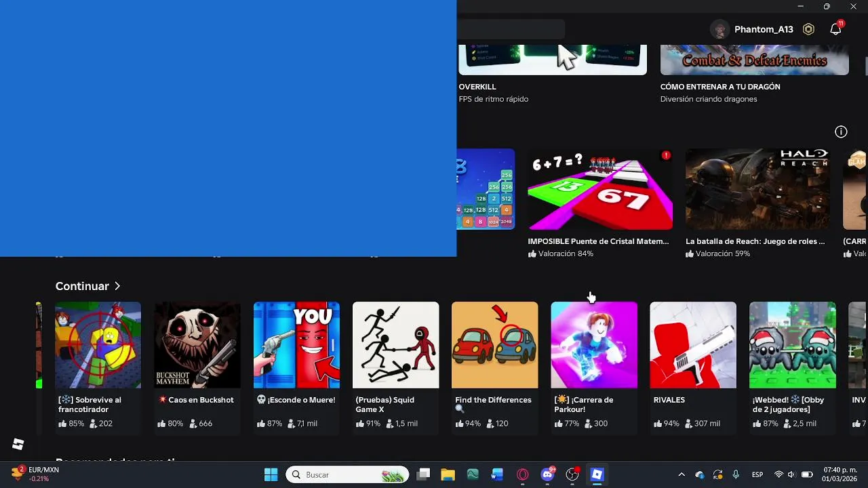Open OBS Studio from taskbar
This screenshot has width=868, height=488.
pos(572,474)
